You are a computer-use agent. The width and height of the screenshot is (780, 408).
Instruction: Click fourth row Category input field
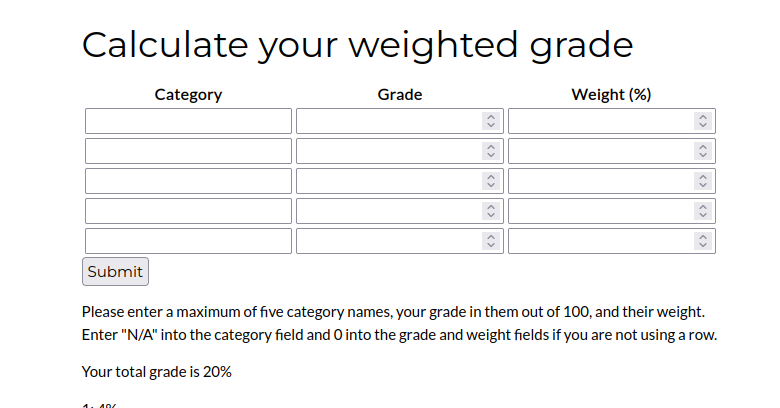(188, 211)
